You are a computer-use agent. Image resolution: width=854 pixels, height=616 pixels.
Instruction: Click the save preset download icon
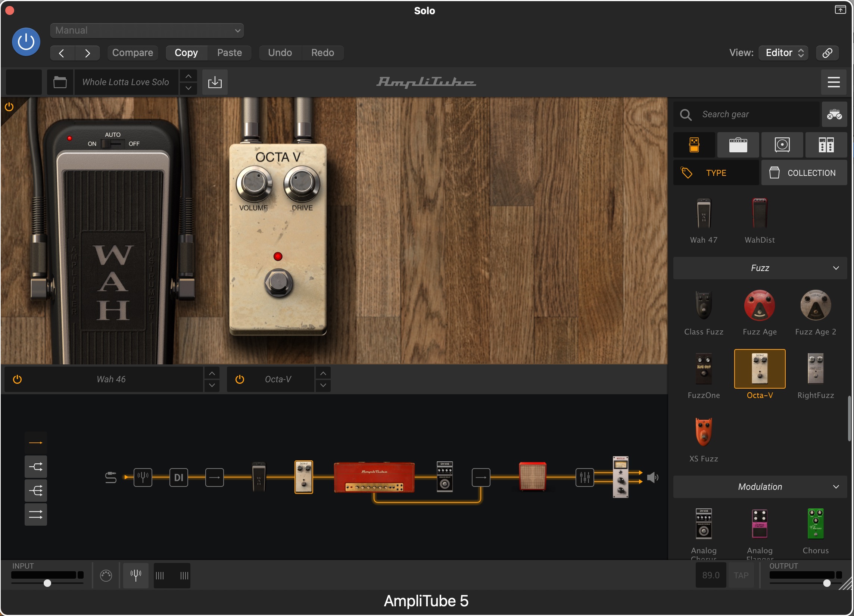pos(215,82)
